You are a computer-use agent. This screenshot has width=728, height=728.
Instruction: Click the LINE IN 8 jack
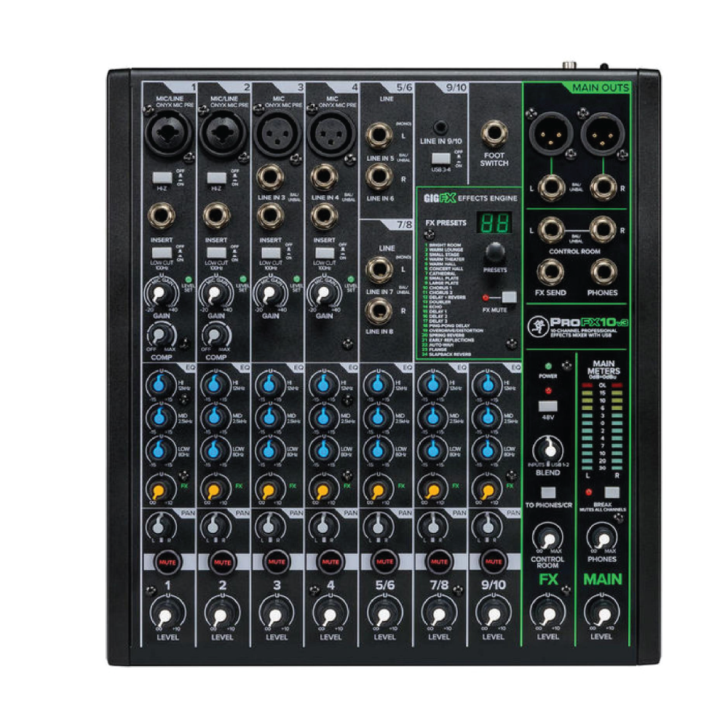(x=379, y=311)
